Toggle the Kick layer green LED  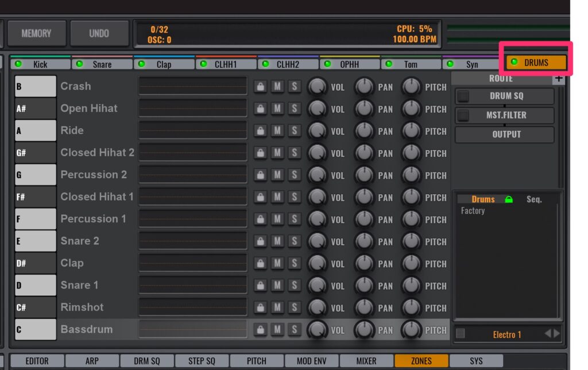pos(18,64)
